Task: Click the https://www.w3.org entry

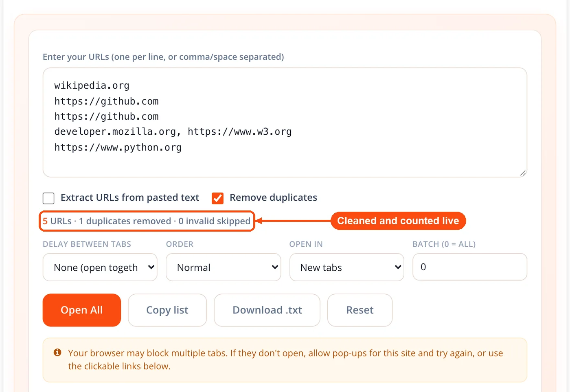Action: pos(240,132)
